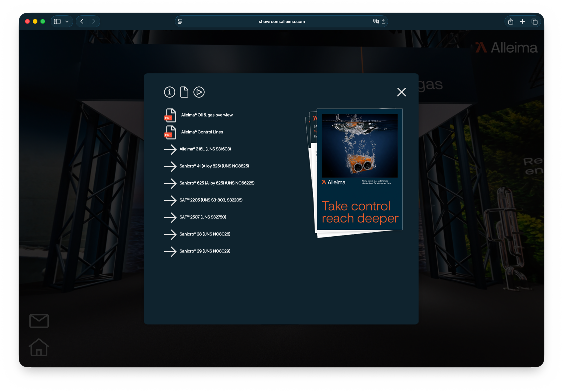The image size is (563, 392).
Task: Reload the page
Action: (383, 21)
